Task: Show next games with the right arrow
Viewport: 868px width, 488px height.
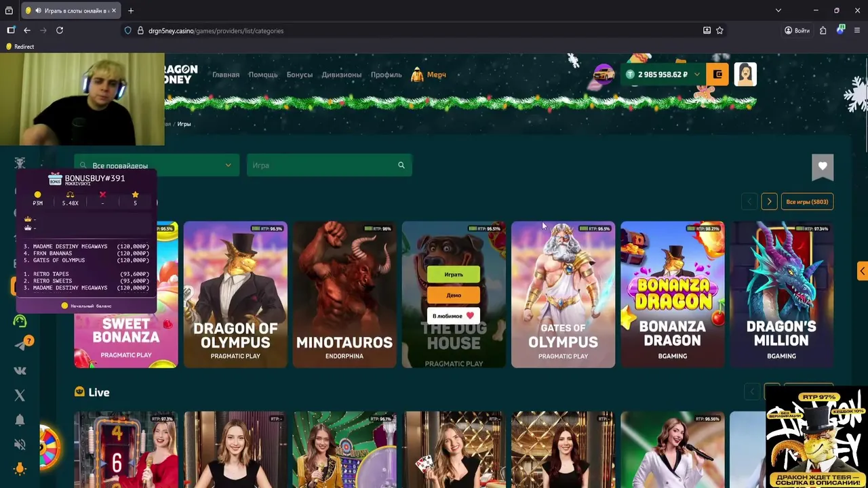Action: (x=769, y=201)
